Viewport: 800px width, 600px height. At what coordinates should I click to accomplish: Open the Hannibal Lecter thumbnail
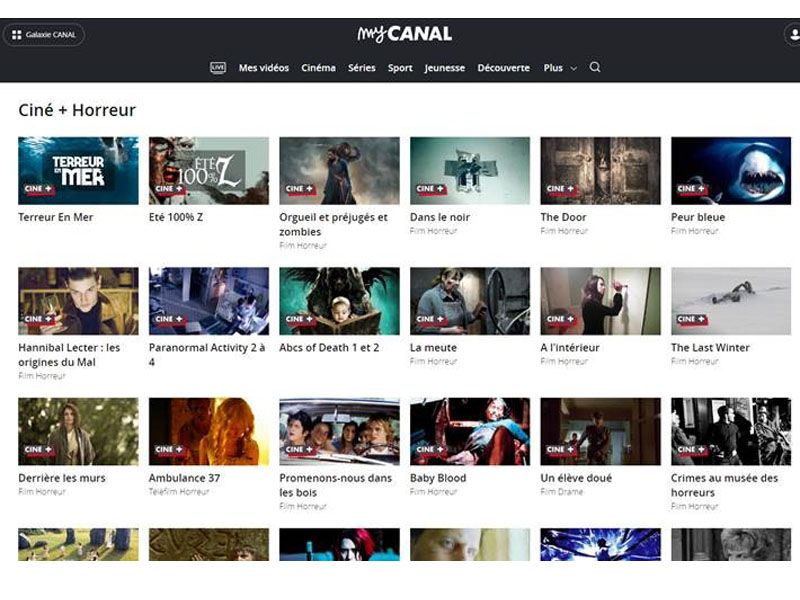[78, 301]
